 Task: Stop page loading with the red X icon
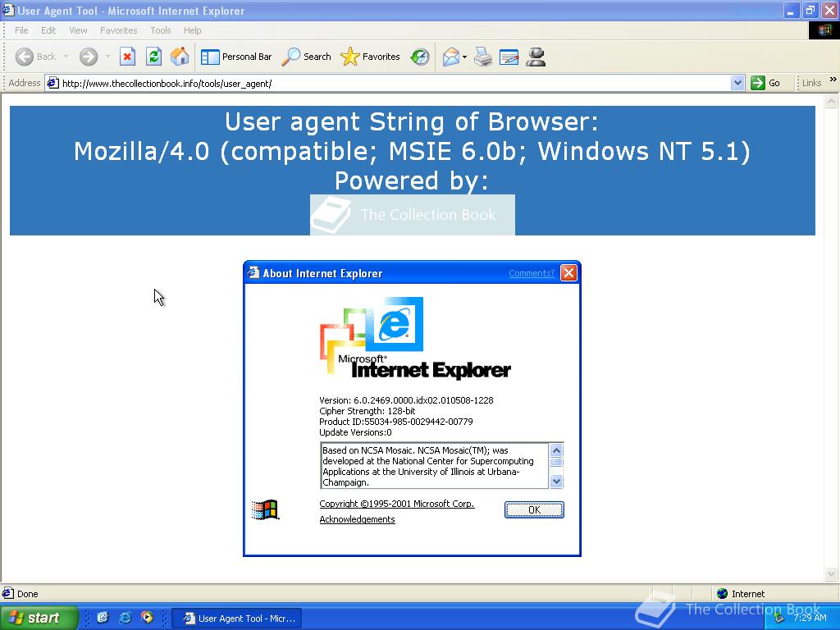[x=127, y=57]
